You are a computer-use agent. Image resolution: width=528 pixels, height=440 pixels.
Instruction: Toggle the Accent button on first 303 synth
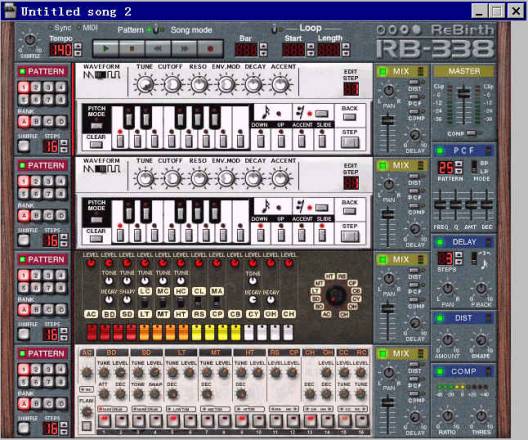pyautogui.click(x=301, y=140)
